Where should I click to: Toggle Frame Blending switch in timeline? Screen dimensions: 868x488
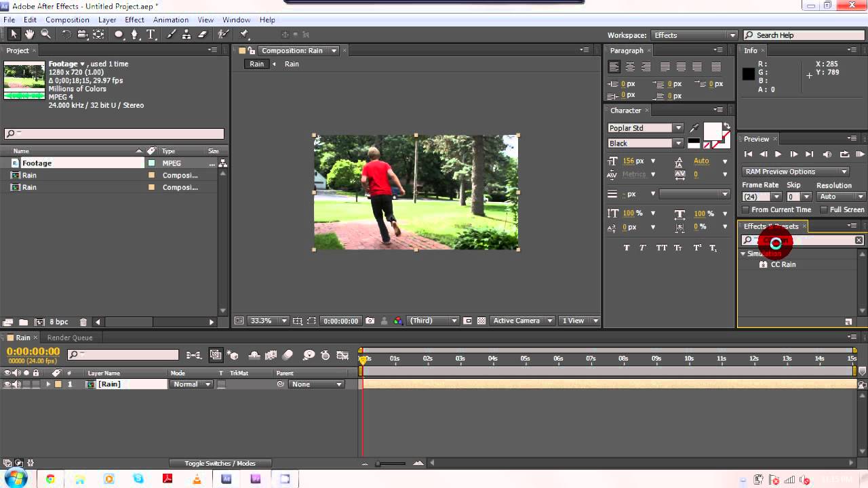pos(271,354)
